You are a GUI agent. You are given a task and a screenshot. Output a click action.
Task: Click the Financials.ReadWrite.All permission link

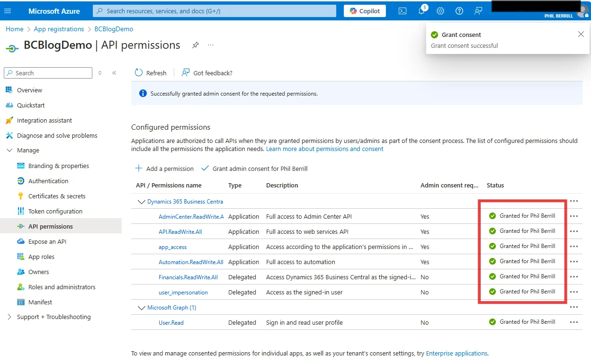coord(188,277)
